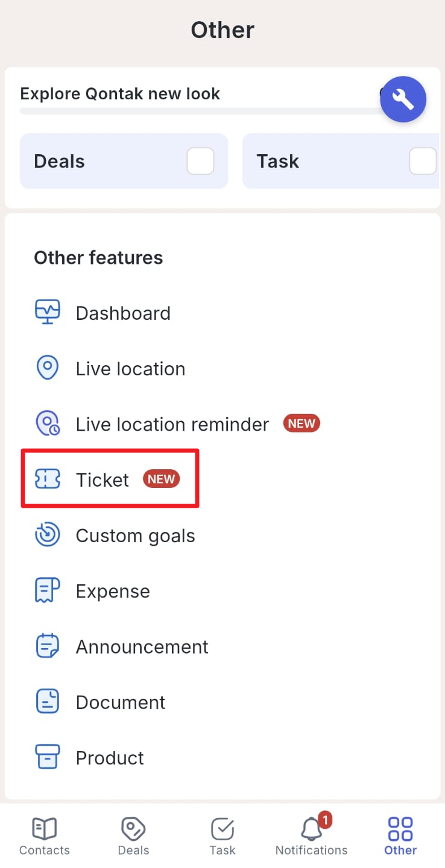Image resolution: width=445 pixels, height=868 pixels.
Task: Tap the Live location pin icon
Action: [x=47, y=368]
